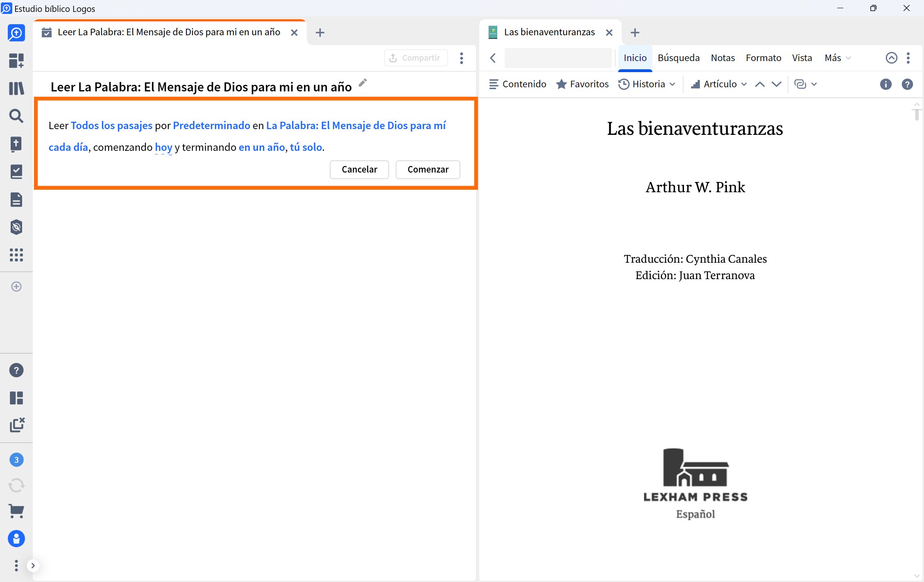Viewport: 924px width, 582px height.
Task: Click the Predeterminado link
Action: coord(211,125)
